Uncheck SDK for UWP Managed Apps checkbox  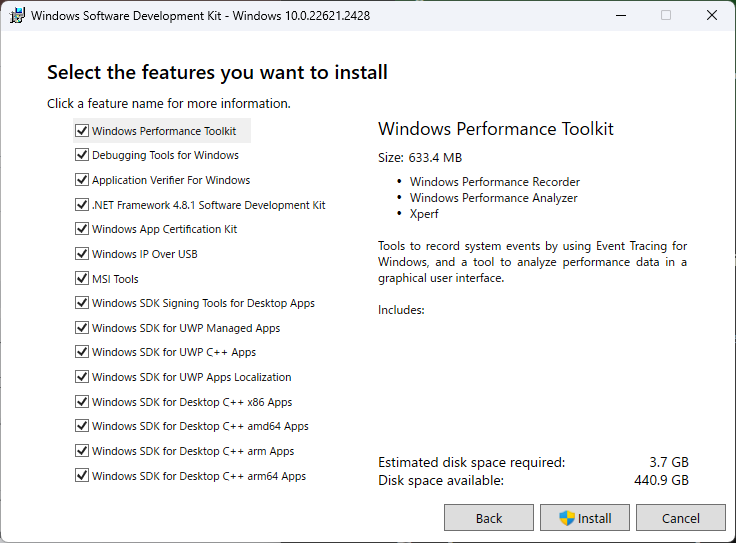click(x=82, y=328)
